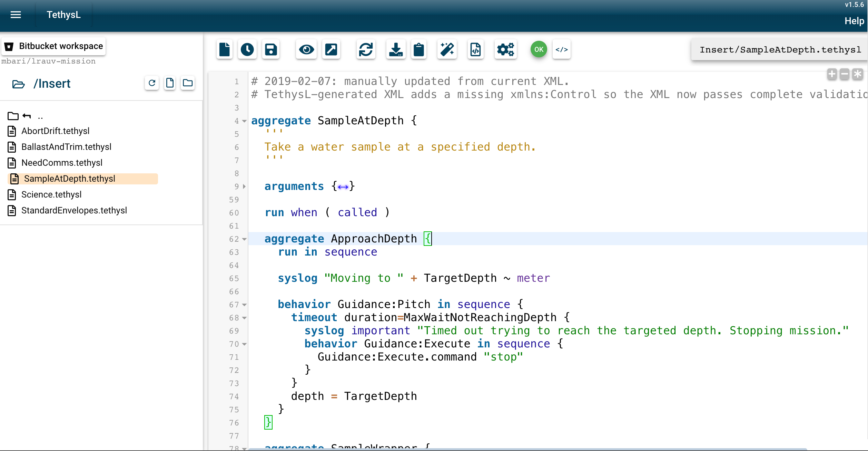
Task: Toggle the eye preview icon
Action: pos(306,50)
